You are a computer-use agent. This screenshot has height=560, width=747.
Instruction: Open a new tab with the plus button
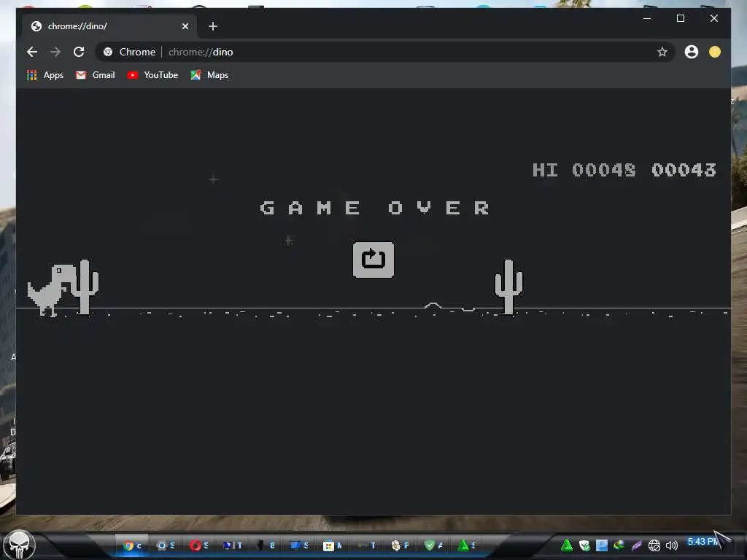(x=213, y=26)
